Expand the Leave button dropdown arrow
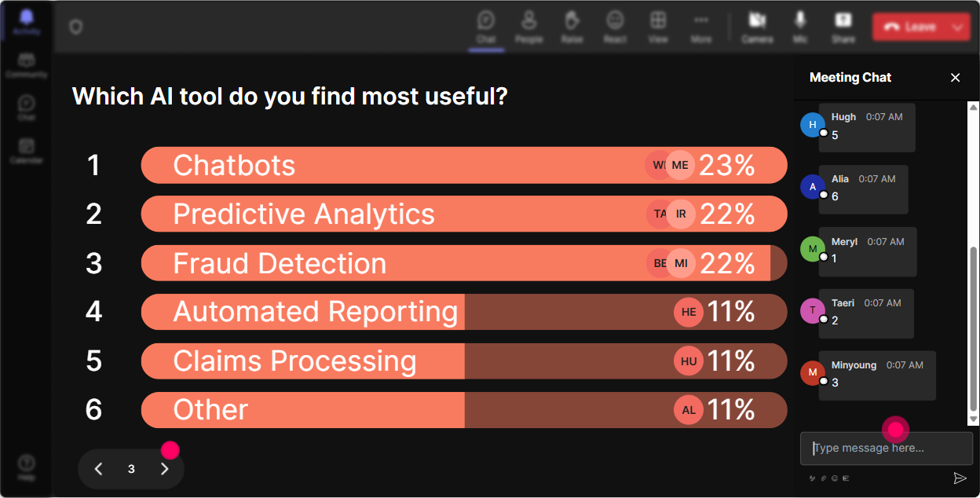 [958, 27]
